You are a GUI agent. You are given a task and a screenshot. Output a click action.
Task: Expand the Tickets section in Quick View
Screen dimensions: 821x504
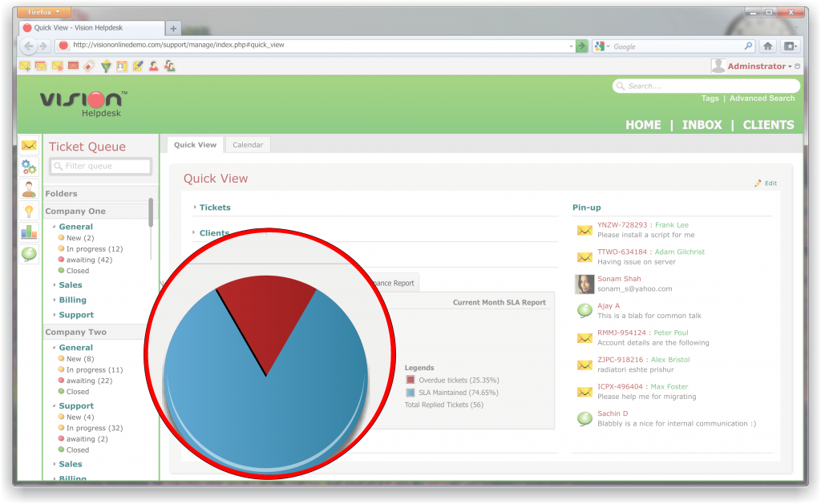point(214,208)
